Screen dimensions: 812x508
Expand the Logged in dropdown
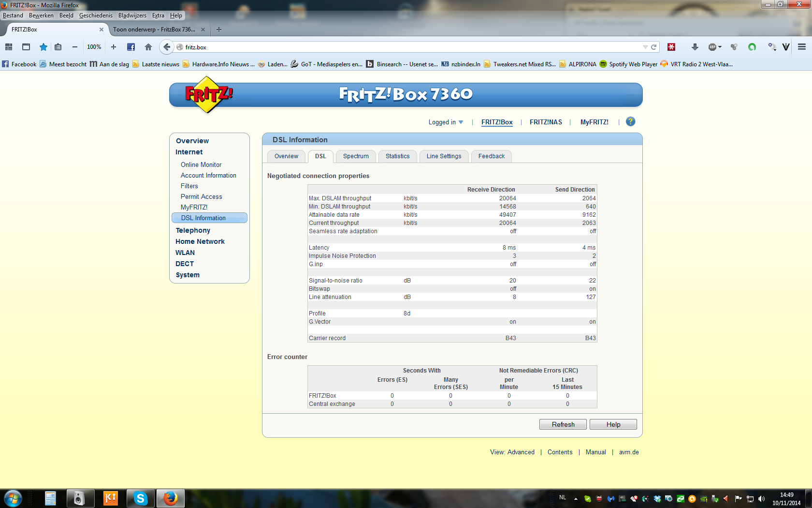click(x=446, y=122)
